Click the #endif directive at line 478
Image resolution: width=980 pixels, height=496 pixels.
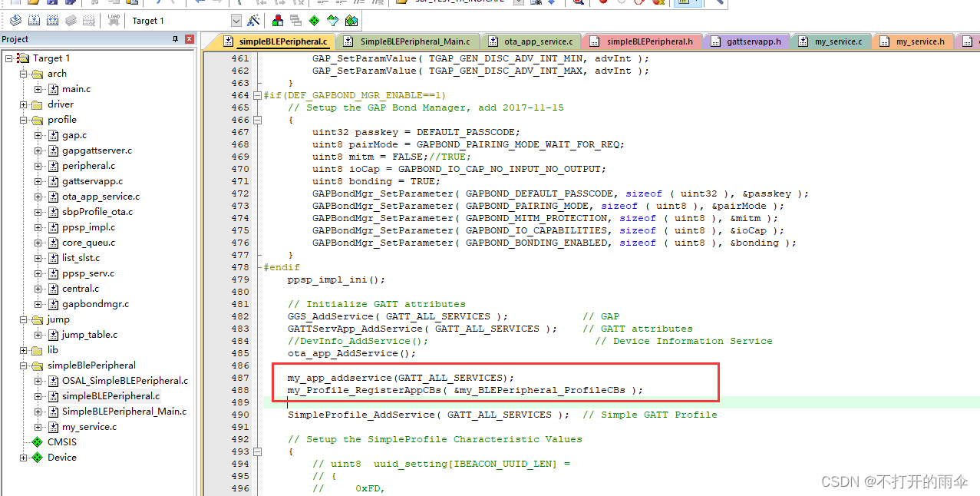[x=282, y=267]
